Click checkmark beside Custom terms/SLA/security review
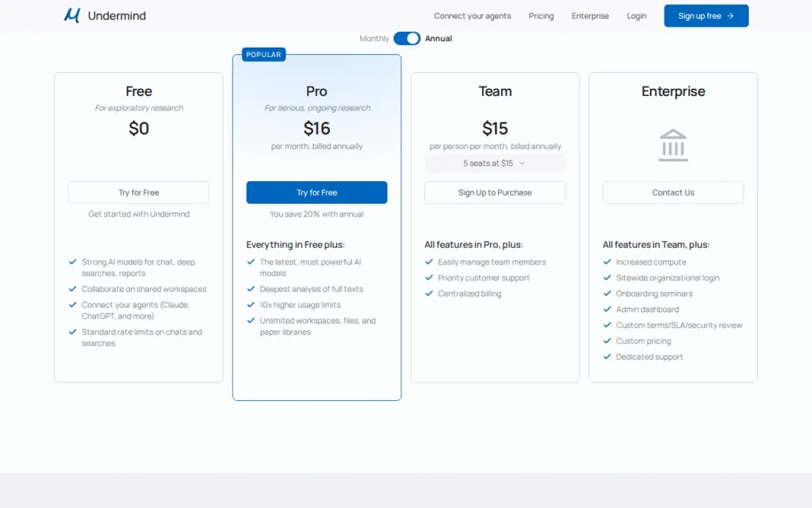The width and height of the screenshot is (812, 508). [x=607, y=325]
